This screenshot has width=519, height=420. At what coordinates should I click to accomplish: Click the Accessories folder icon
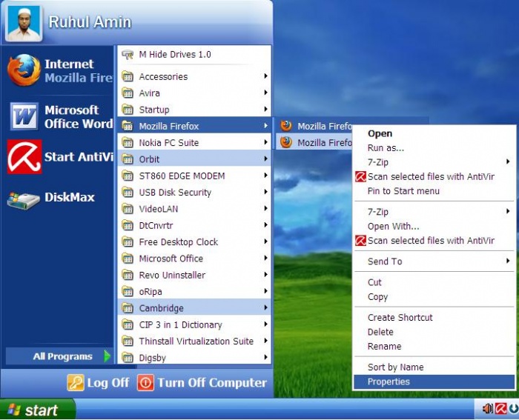(128, 76)
